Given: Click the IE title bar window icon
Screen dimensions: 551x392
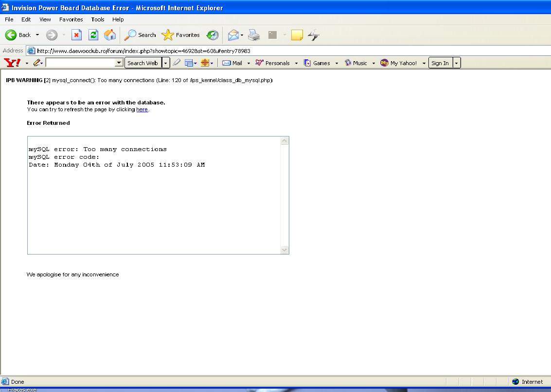Looking at the screenshot, I should (x=5, y=7).
